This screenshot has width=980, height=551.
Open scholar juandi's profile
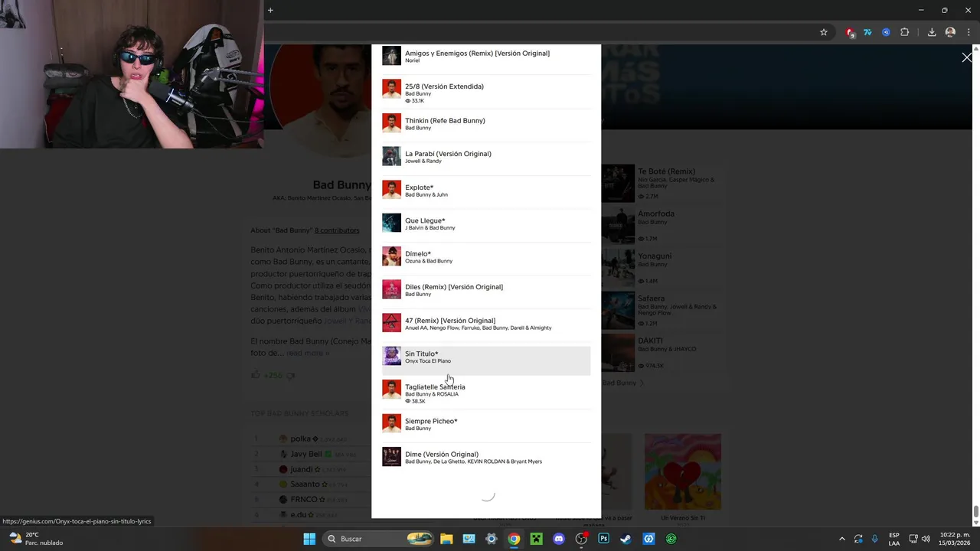pyautogui.click(x=301, y=469)
